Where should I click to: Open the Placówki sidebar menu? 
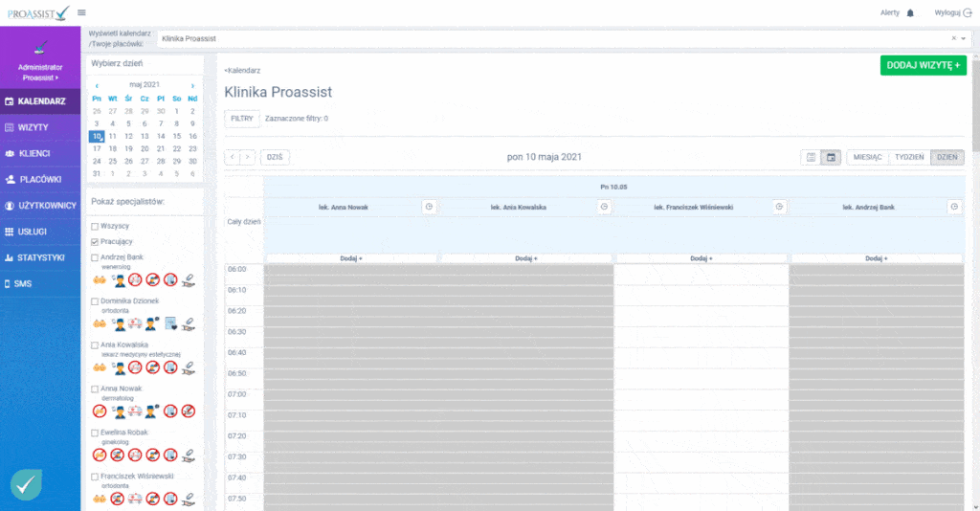pos(40,179)
